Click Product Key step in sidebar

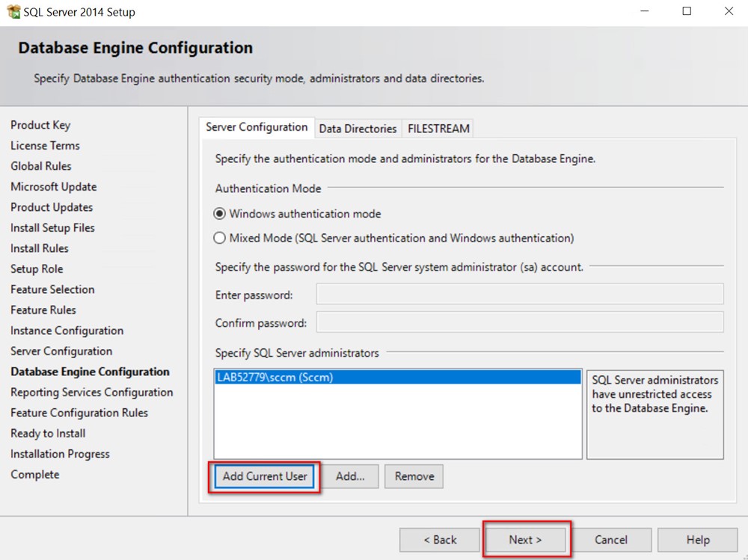40,125
